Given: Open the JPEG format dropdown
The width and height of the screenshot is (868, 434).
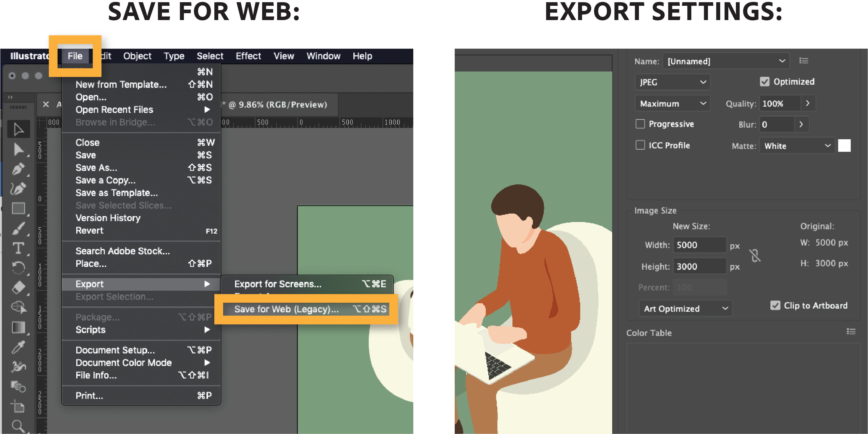Looking at the screenshot, I should pos(672,82).
